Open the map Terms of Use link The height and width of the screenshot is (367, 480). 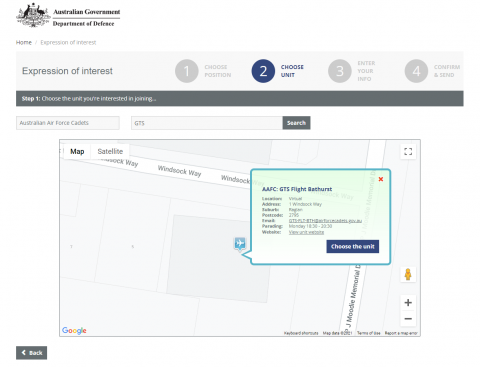(x=368, y=333)
